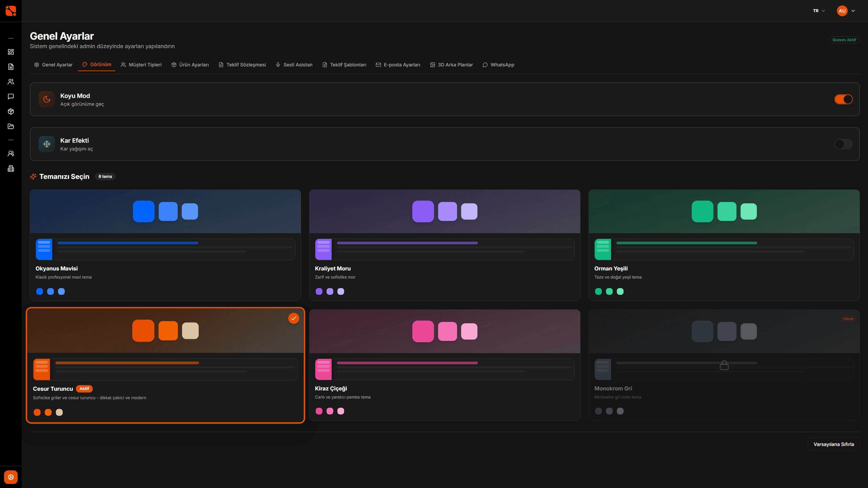Select the Okyanus Mavisi theme card
This screenshot has height=488, width=868.
(x=165, y=245)
